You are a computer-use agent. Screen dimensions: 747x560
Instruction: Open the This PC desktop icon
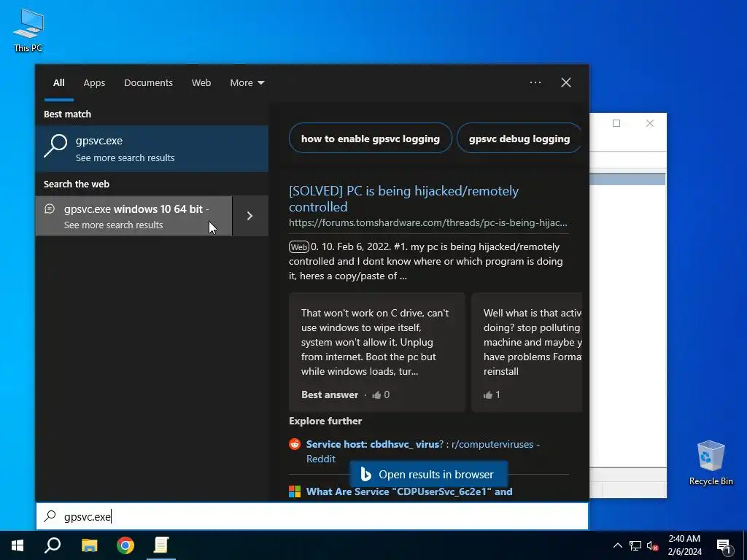pyautogui.click(x=28, y=29)
